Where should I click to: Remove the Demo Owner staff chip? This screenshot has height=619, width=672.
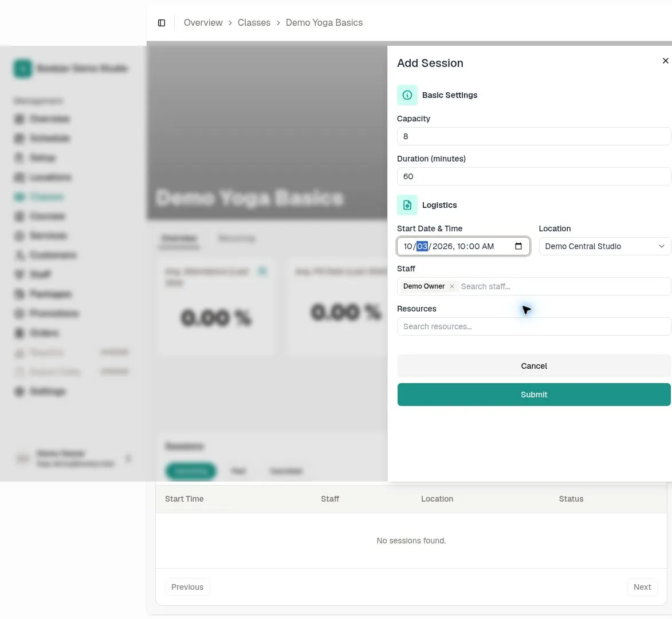pyautogui.click(x=451, y=286)
